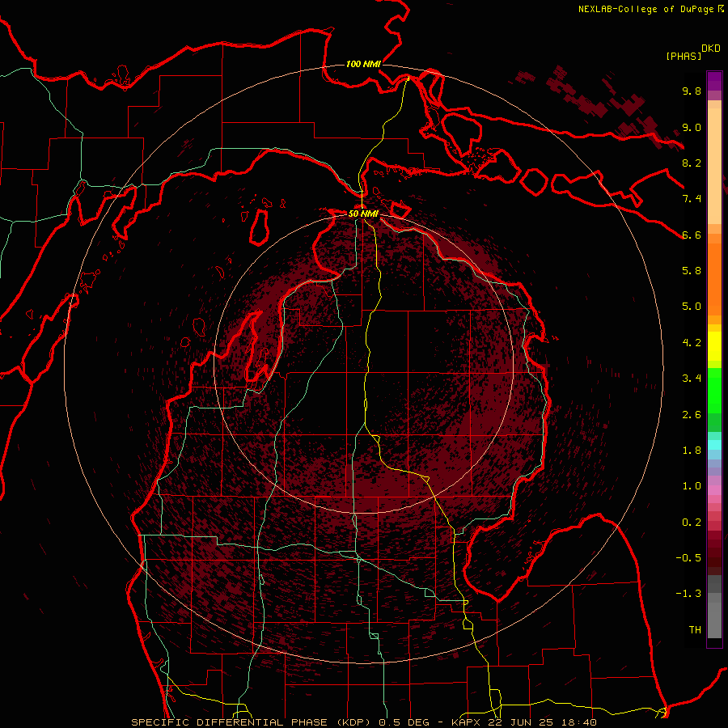Click the 100 NMI range ring label
Image resolution: width=728 pixels, height=728 pixels.
[x=363, y=64]
